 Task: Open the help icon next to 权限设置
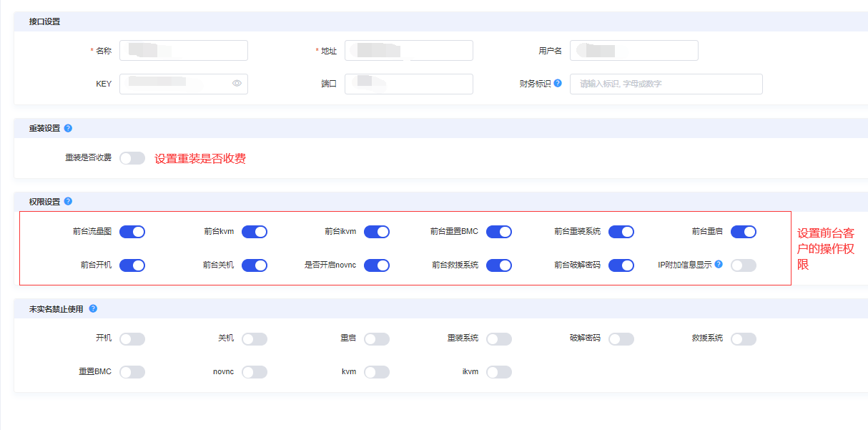click(x=68, y=202)
